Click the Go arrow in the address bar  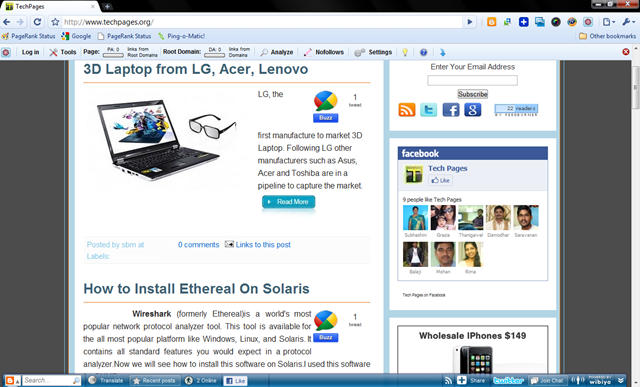(470, 22)
